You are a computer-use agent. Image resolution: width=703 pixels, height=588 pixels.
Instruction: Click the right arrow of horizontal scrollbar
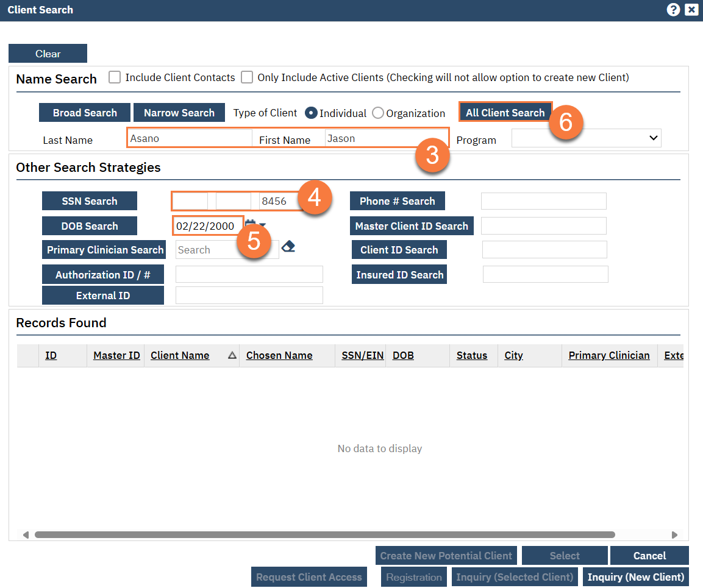[674, 535]
